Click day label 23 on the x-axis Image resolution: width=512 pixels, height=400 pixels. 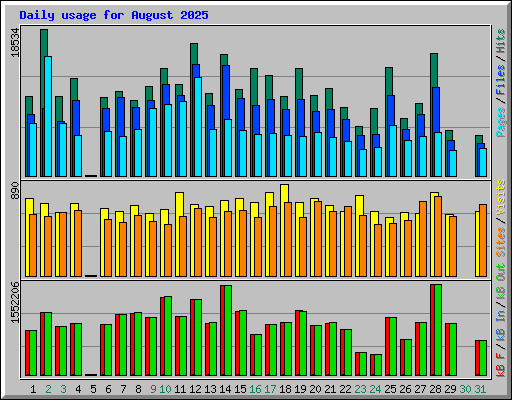(x=360, y=389)
